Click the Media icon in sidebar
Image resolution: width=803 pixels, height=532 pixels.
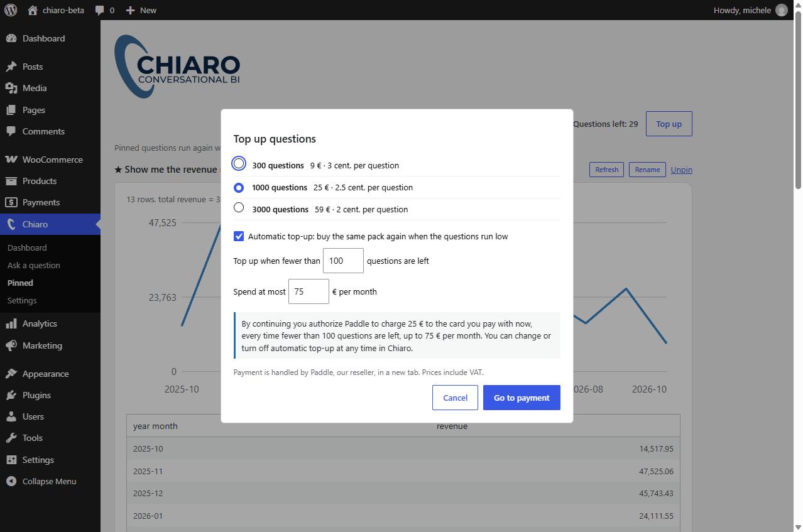click(x=11, y=88)
